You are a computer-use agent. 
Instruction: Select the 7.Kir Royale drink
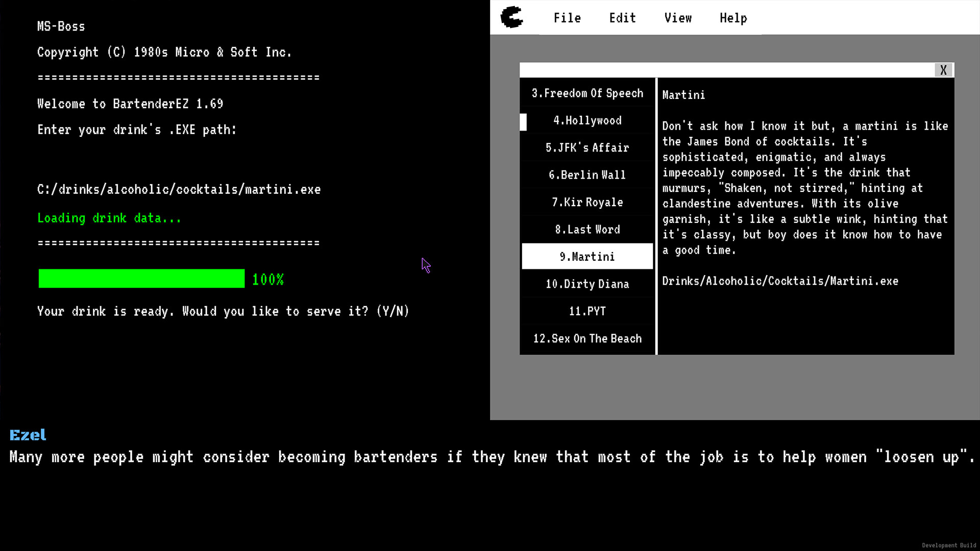pyautogui.click(x=587, y=202)
